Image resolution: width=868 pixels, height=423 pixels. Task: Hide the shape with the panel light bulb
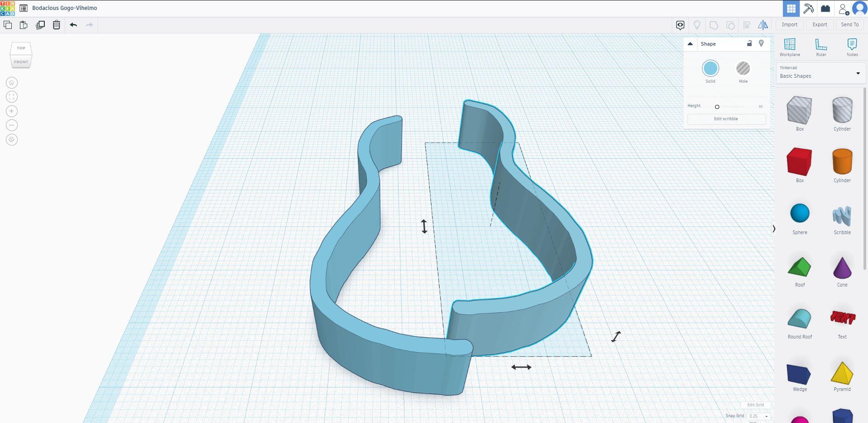click(x=761, y=43)
